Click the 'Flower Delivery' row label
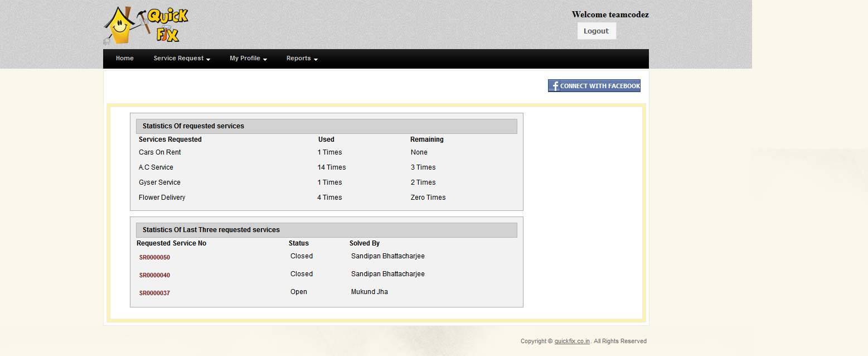 162,198
